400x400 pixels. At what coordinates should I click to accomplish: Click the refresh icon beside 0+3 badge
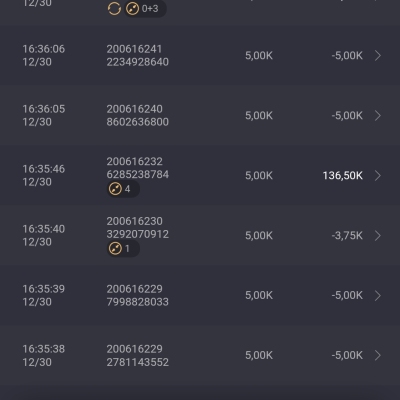coord(114,9)
